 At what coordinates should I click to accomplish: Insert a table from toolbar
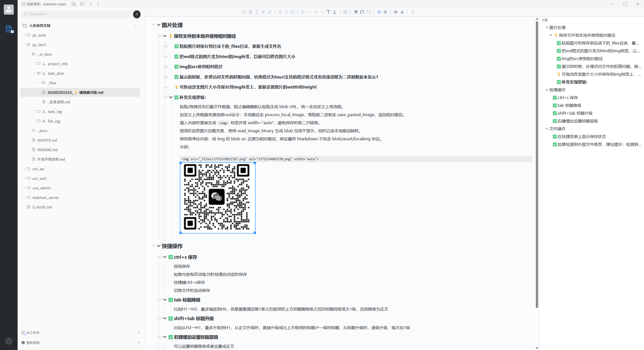click(x=345, y=12)
